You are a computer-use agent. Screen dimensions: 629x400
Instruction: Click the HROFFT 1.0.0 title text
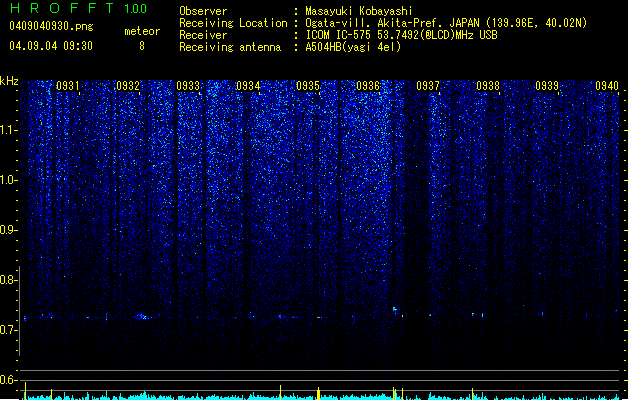[79, 8]
